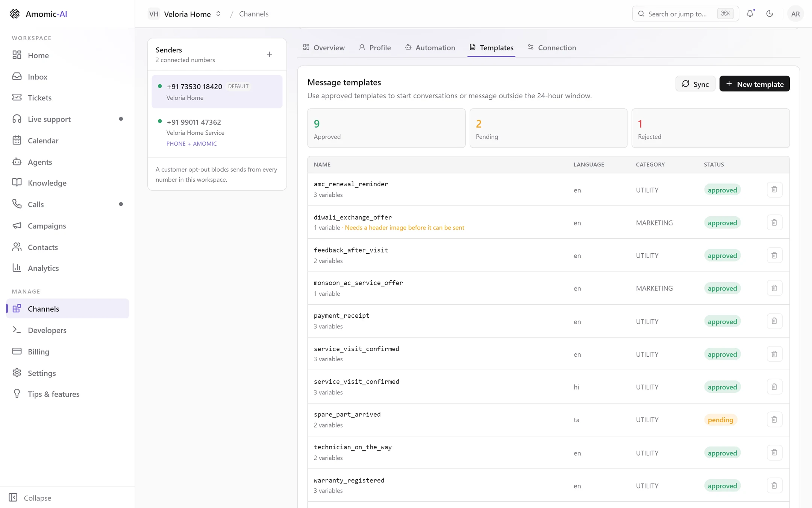Delete the warranty_registered template
Viewport: 812px width, 508px height.
pos(774,485)
